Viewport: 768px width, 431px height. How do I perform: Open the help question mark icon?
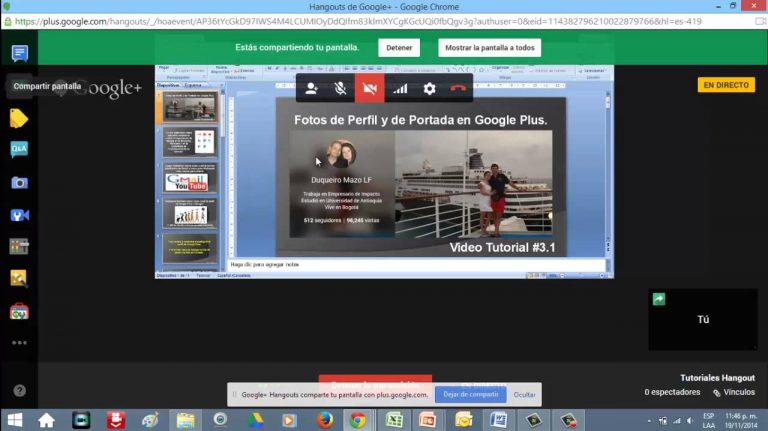click(x=20, y=390)
